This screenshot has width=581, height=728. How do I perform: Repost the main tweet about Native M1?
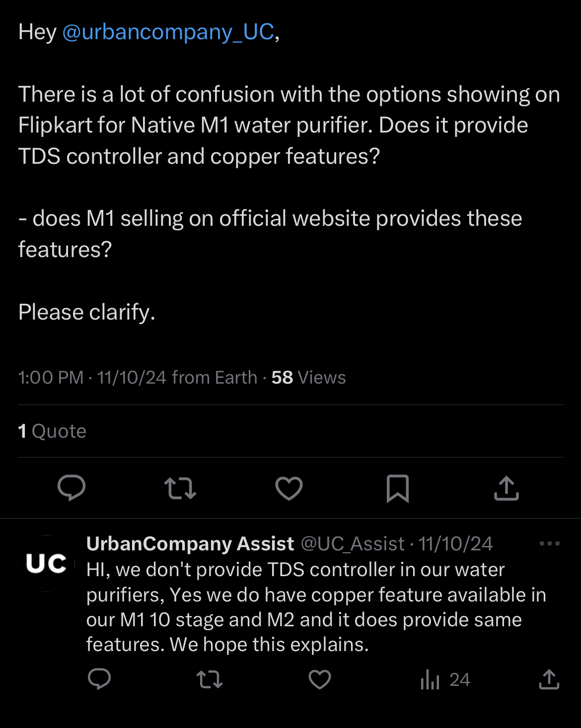point(180,488)
